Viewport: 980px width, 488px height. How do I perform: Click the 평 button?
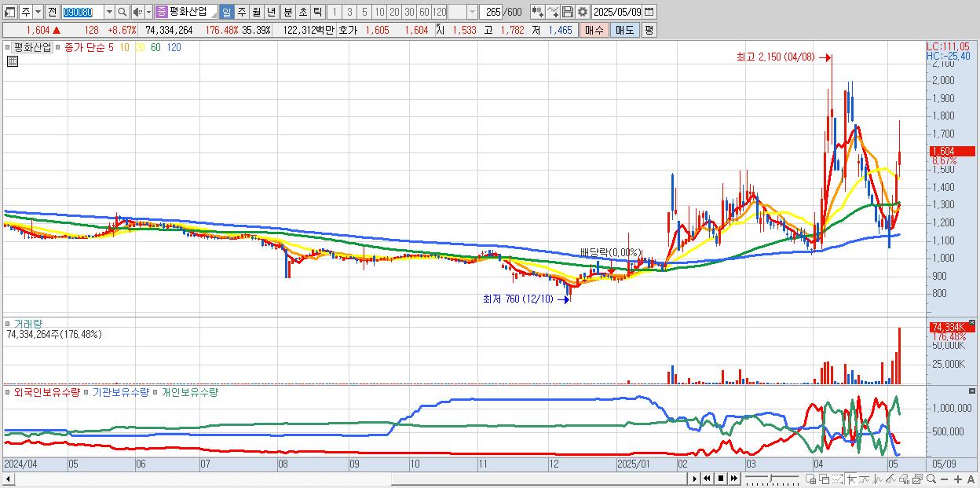[649, 30]
